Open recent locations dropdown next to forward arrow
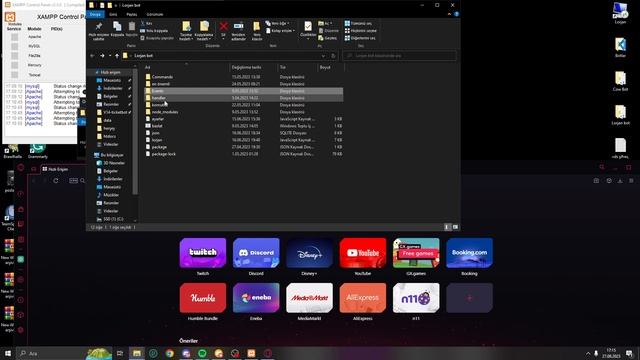Image resolution: width=640 pixels, height=360 pixels. click(110, 56)
